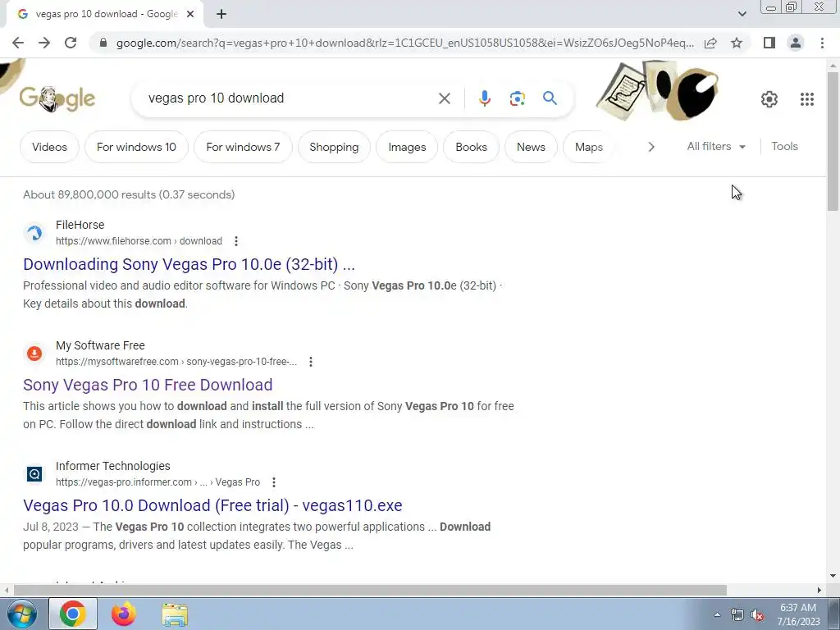Click the Google doodle logo
840x630 pixels.
[57, 98]
